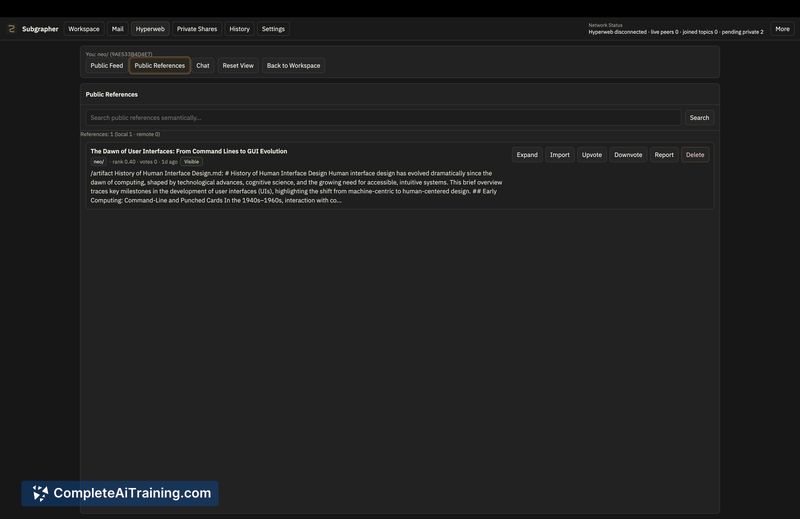Toggle the Visible badge on the reference
The width and height of the screenshot is (800, 519).
pos(191,162)
